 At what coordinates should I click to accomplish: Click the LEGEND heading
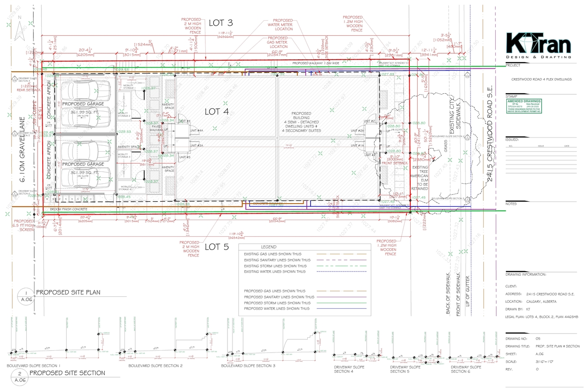point(269,247)
